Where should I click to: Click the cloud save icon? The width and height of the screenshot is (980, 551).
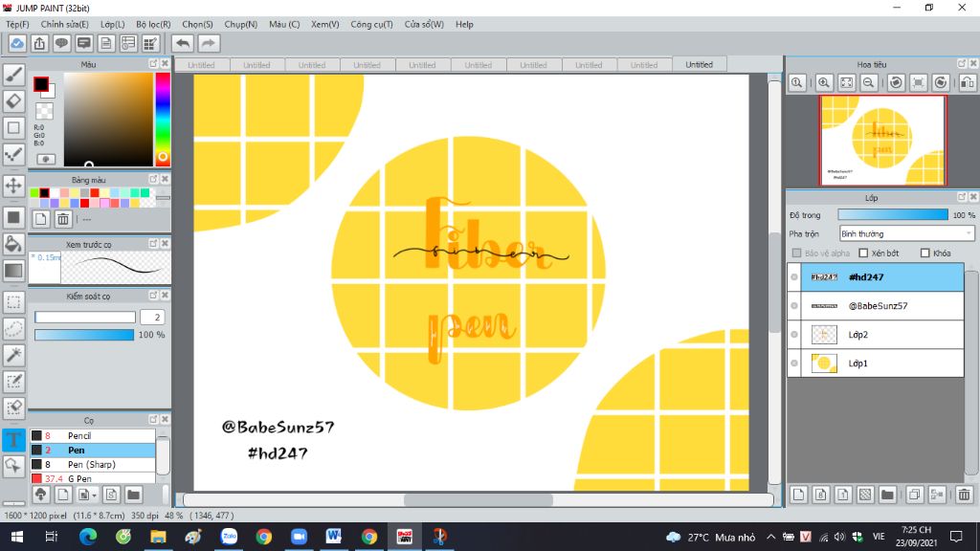(x=17, y=43)
